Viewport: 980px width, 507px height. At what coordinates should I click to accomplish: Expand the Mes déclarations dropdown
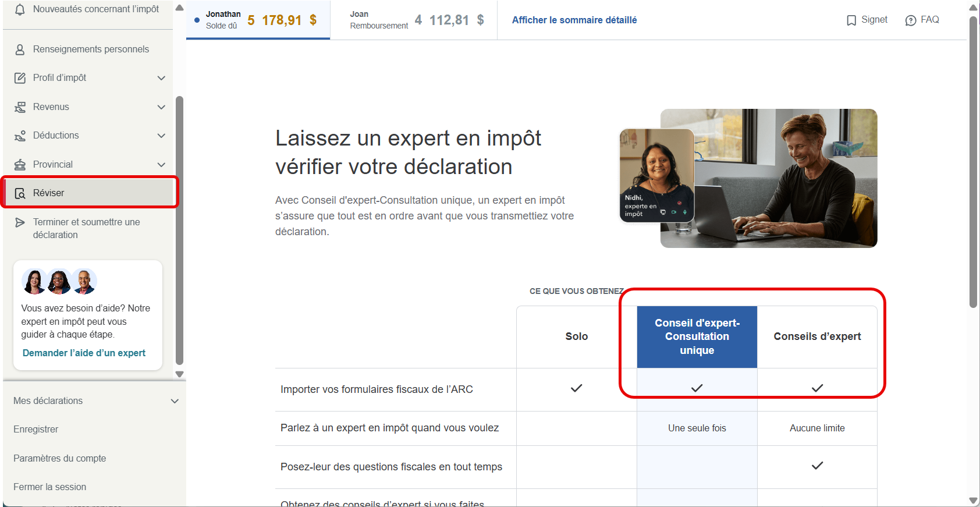click(x=175, y=401)
